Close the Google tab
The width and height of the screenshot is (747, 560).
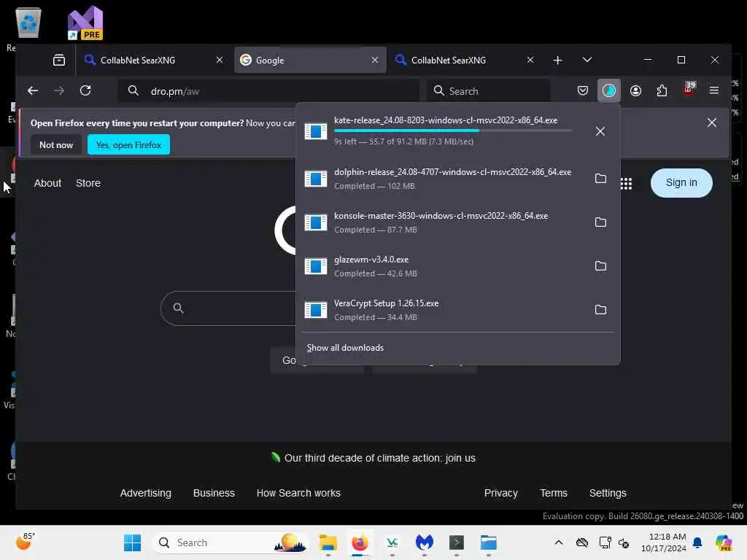point(375,60)
